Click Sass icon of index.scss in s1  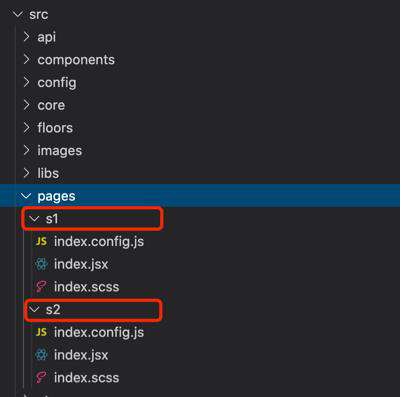pyautogui.click(x=41, y=287)
